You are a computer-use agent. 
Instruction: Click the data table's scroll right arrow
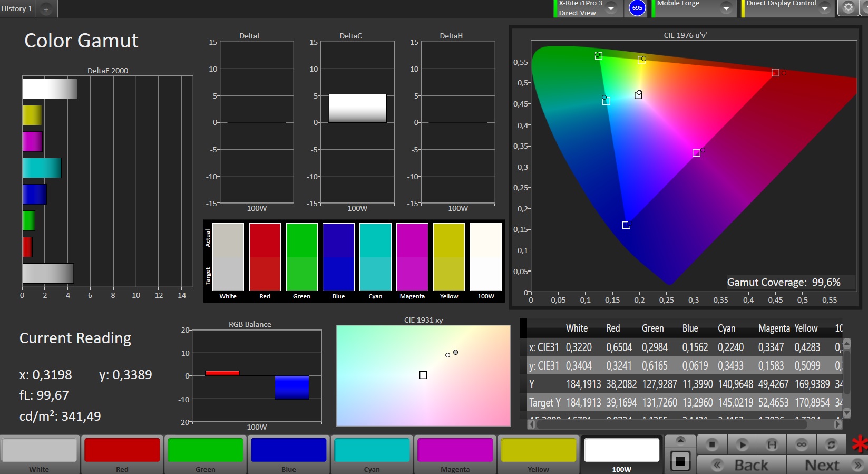point(838,423)
